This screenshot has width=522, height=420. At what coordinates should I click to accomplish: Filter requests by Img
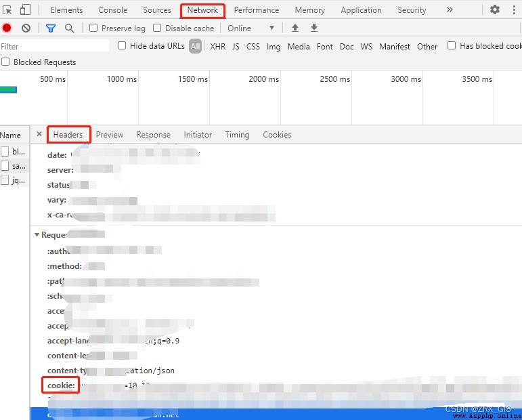click(x=274, y=46)
